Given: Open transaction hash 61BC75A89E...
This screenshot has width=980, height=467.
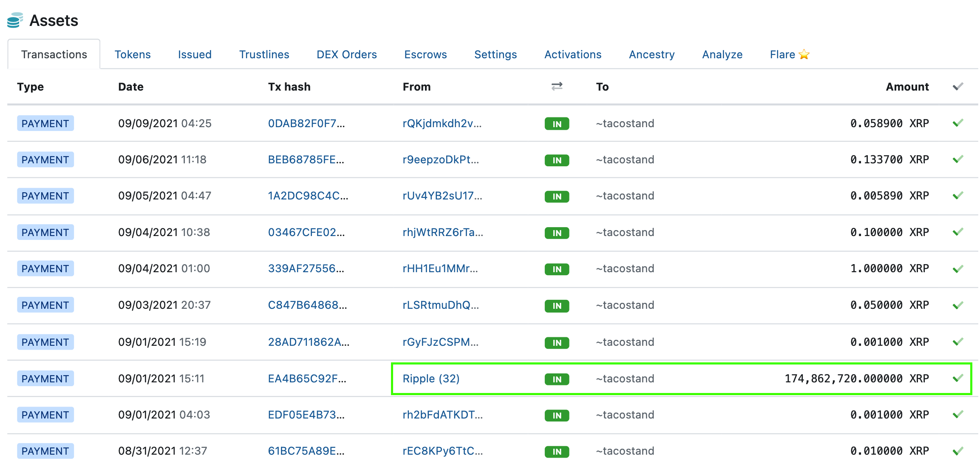Looking at the screenshot, I should tap(306, 451).
